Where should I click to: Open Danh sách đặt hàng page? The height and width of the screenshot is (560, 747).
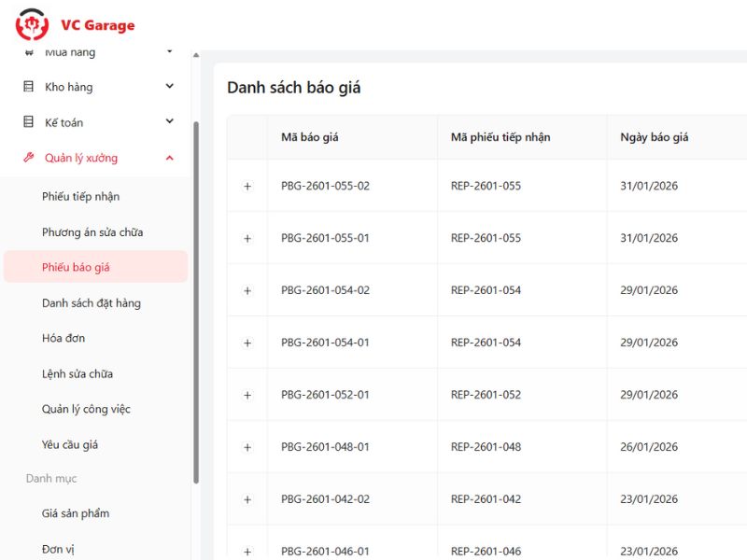click(x=90, y=303)
